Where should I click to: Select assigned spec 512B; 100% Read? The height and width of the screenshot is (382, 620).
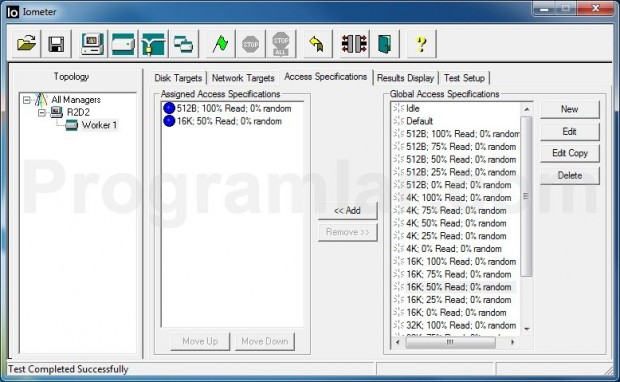[227, 108]
